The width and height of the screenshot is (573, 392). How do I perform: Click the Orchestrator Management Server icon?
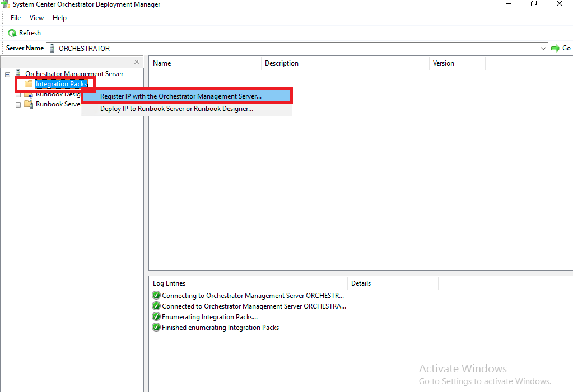[x=18, y=73]
